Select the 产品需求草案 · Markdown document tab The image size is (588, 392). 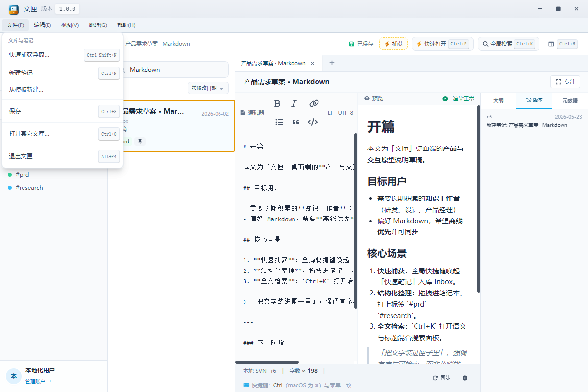[278, 63]
